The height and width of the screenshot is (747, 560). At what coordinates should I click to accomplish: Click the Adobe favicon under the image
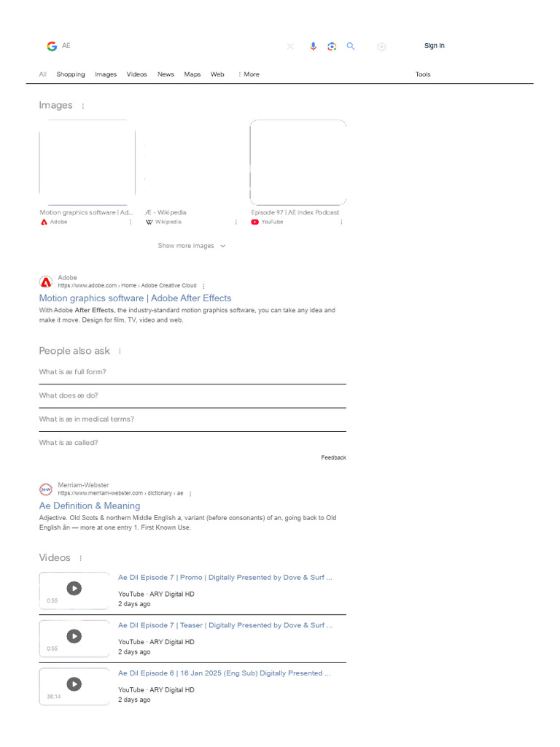(x=44, y=222)
